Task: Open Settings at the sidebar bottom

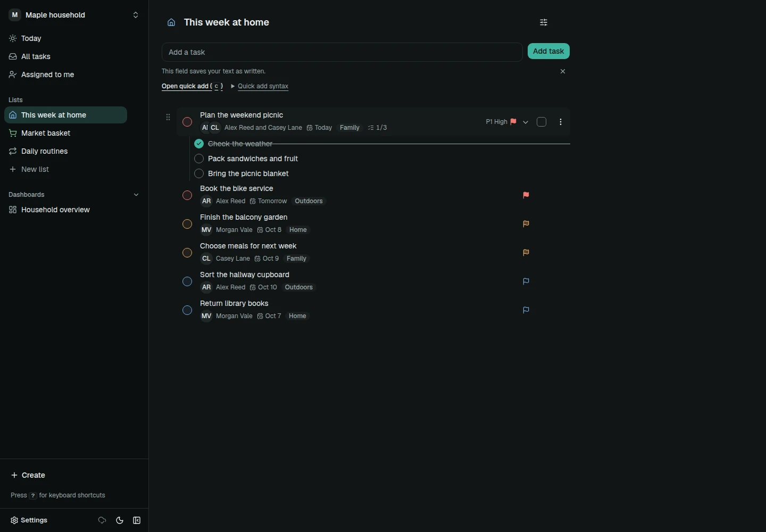Action: coord(29,520)
